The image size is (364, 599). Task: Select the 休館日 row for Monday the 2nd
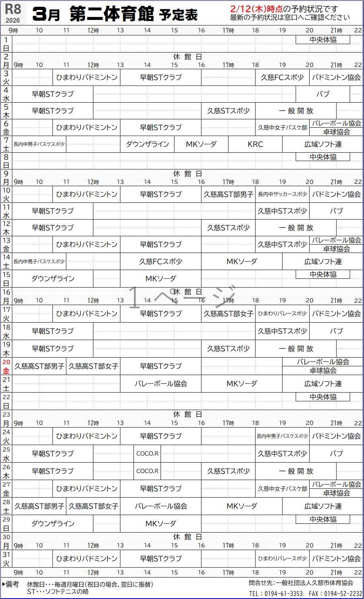tap(188, 57)
